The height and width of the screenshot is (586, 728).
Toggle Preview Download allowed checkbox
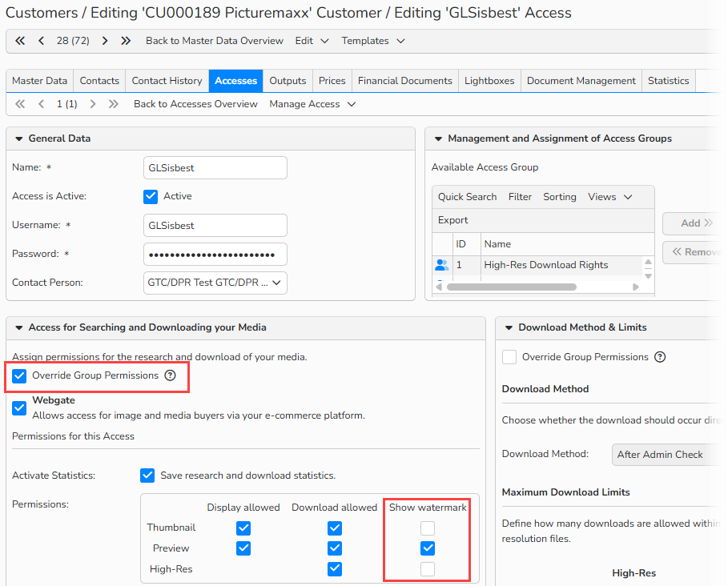pyautogui.click(x=334, y=548)
